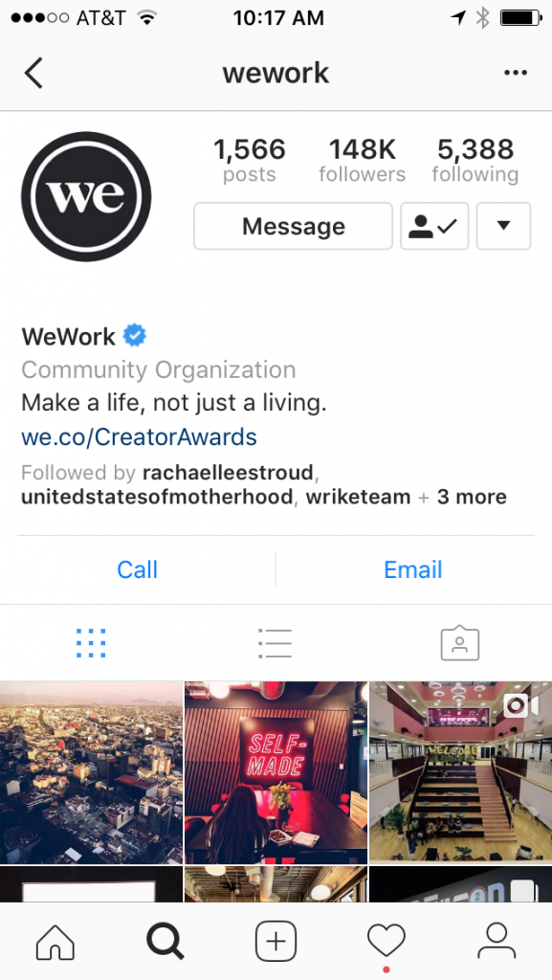Viewport: 552px width, 980px height.
Task: Show photos tagged of WeWork
Action: coord(459,643)
